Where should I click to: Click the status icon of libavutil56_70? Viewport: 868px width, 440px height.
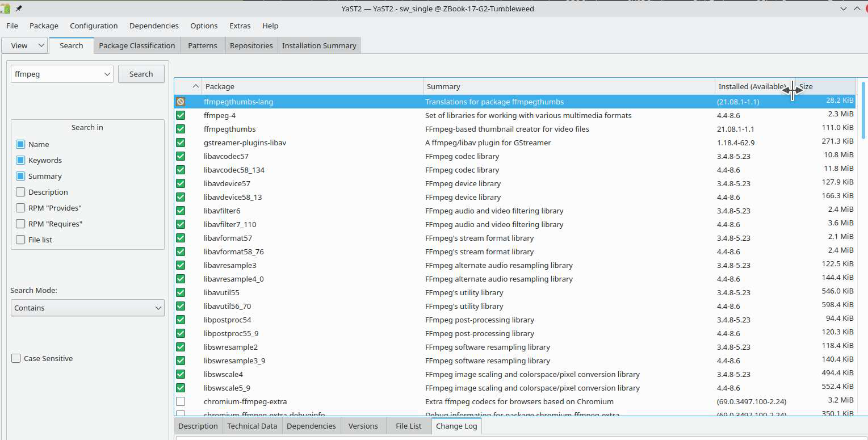pyautogui.click(x=181, y=306)
